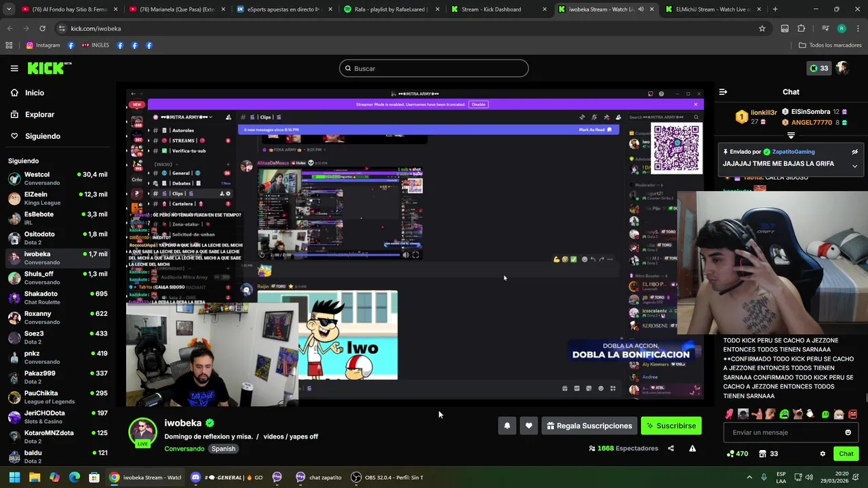This screenshot has height=488, width=868.
Task: Open Explorar in the sidebar
Action: [x=32, y=115]
